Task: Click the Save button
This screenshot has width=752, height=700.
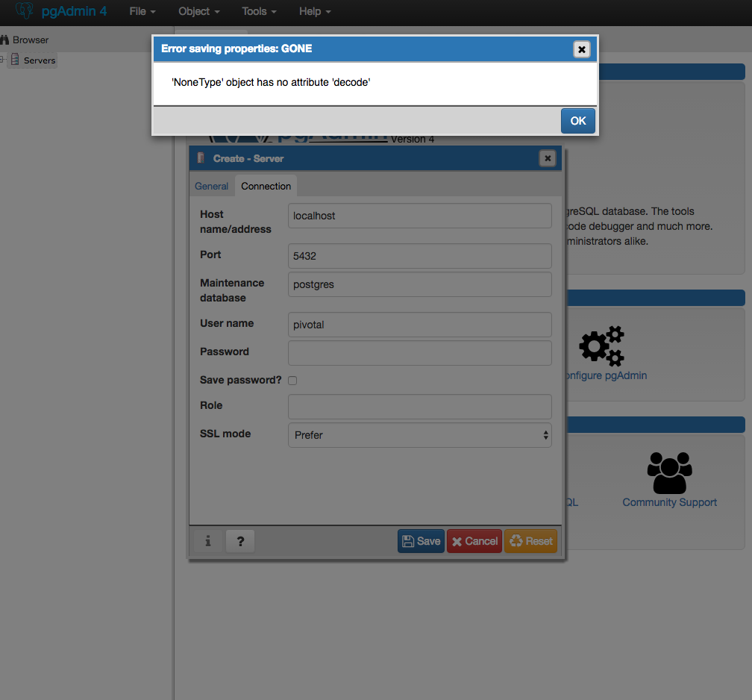Action: (x=421, y=541)
